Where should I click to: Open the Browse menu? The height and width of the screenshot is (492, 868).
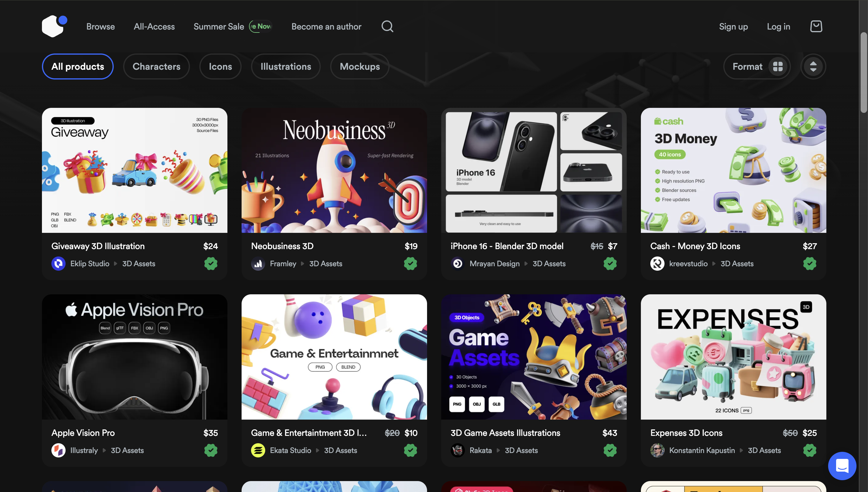click(x=100, y=27)
